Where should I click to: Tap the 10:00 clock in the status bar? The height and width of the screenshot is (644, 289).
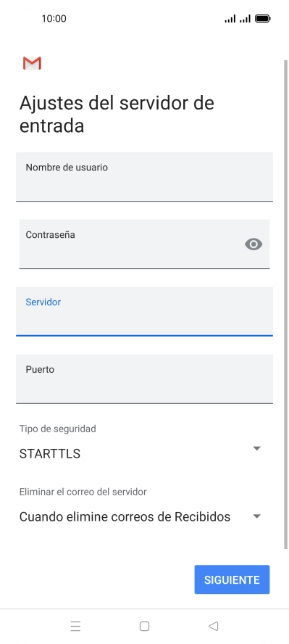point(54,18)
